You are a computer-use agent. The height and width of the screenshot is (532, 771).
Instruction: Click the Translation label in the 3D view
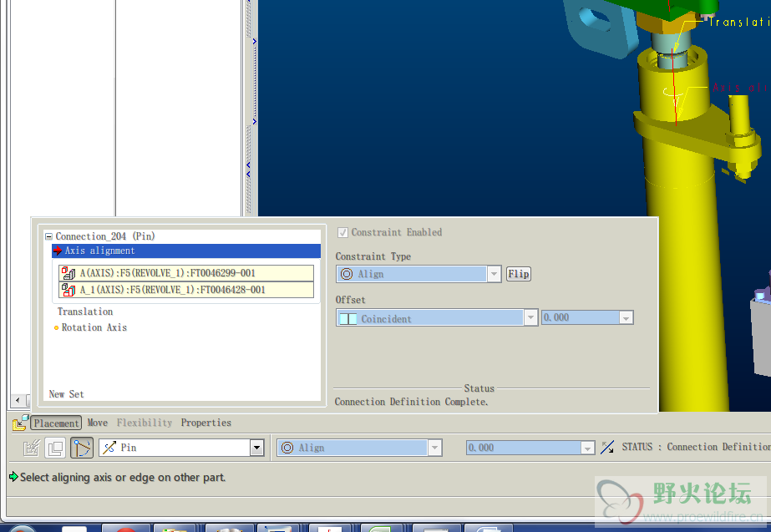click(x=739, y=22)
